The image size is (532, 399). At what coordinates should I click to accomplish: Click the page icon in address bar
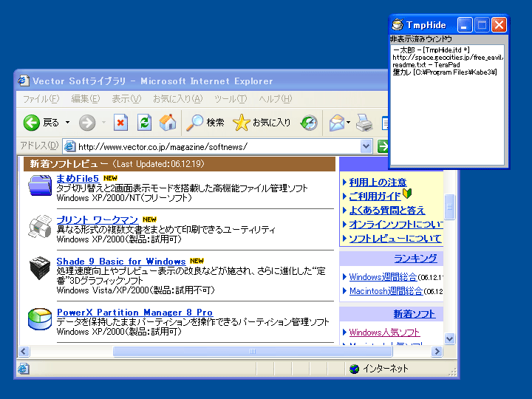point(69,146)
